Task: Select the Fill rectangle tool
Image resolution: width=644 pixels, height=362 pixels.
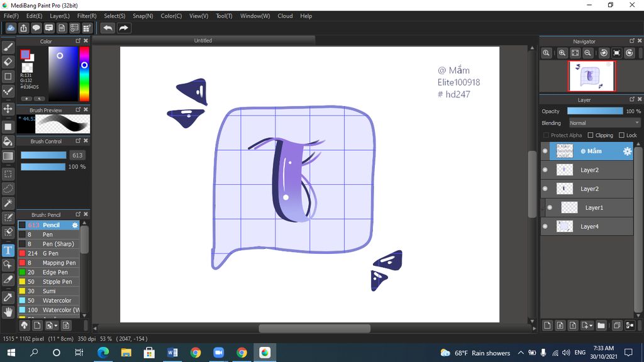Action: (8, 127)
